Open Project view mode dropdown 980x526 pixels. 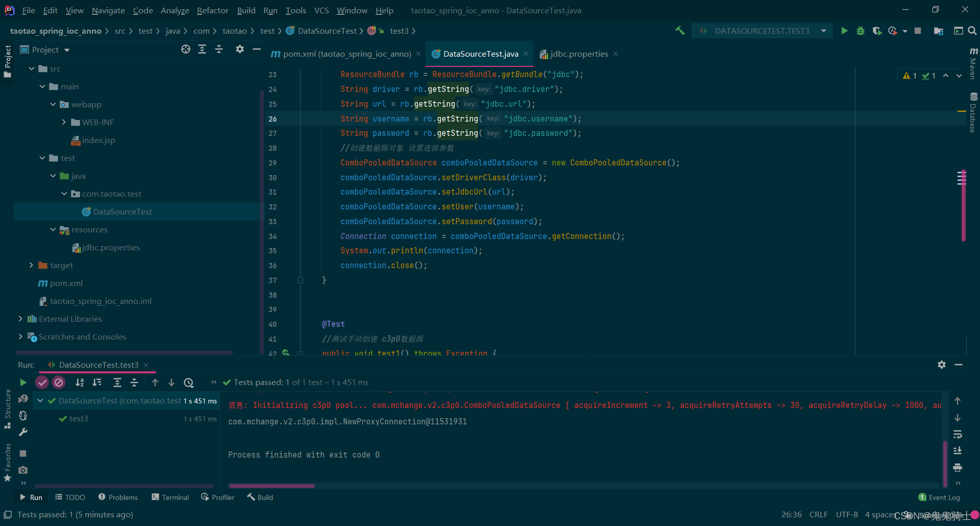point(67,50)
